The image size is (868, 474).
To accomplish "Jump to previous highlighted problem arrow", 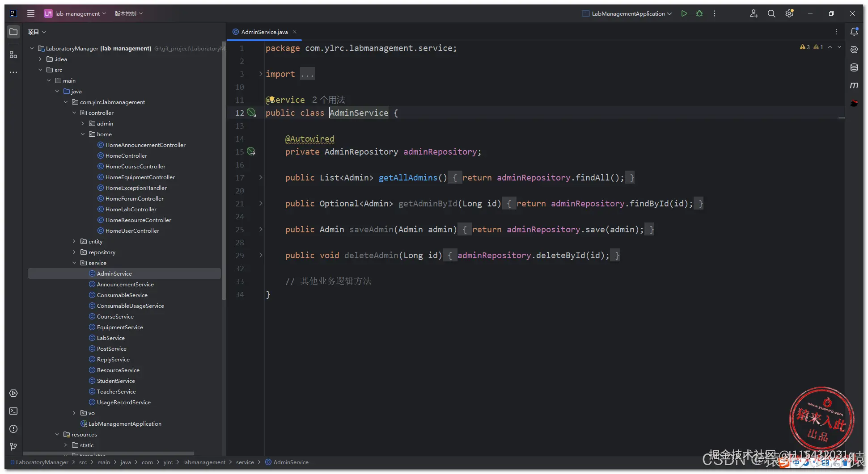I will click(x=830, y=47).
